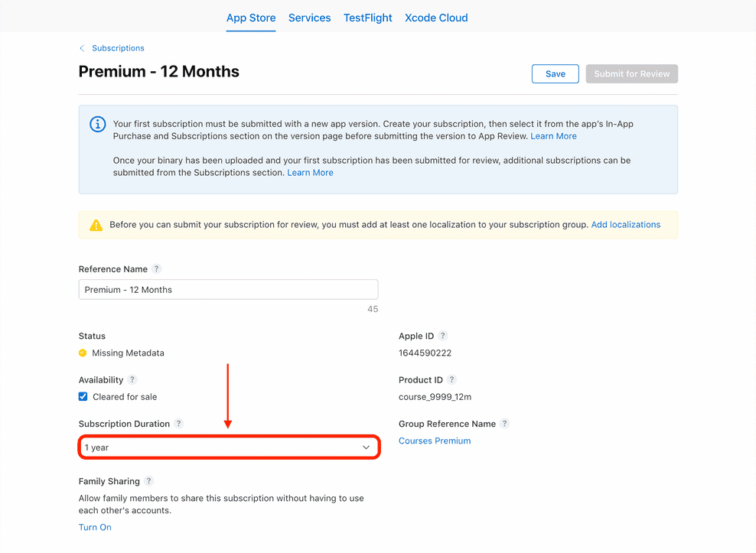
Task: Open the Subscription Duration dropdown
Action: 228,447
